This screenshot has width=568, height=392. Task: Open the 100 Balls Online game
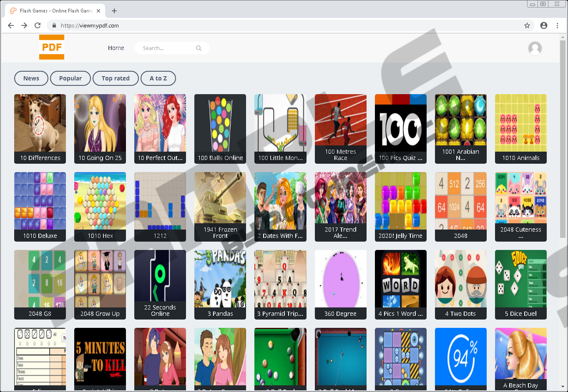point(220,128)
